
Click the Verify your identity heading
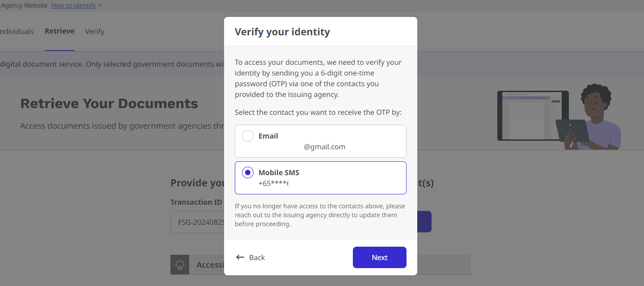[x=282, y=32]
